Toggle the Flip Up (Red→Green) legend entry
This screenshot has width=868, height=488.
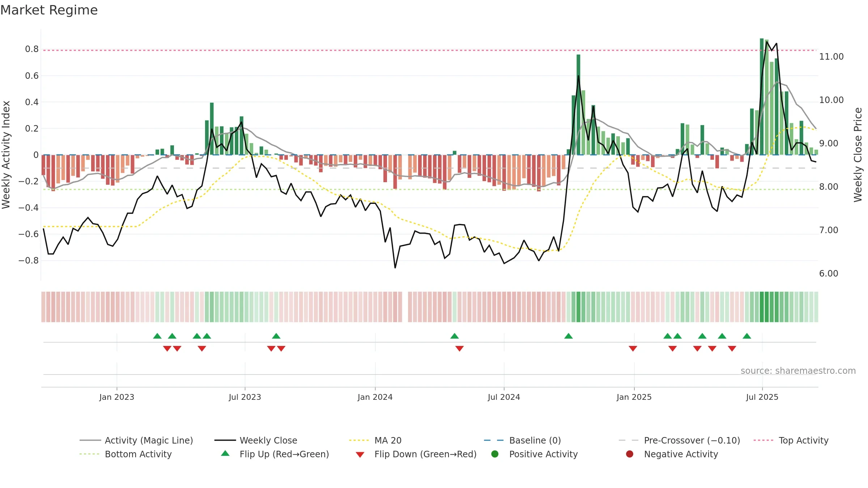[x=275, y=454]
